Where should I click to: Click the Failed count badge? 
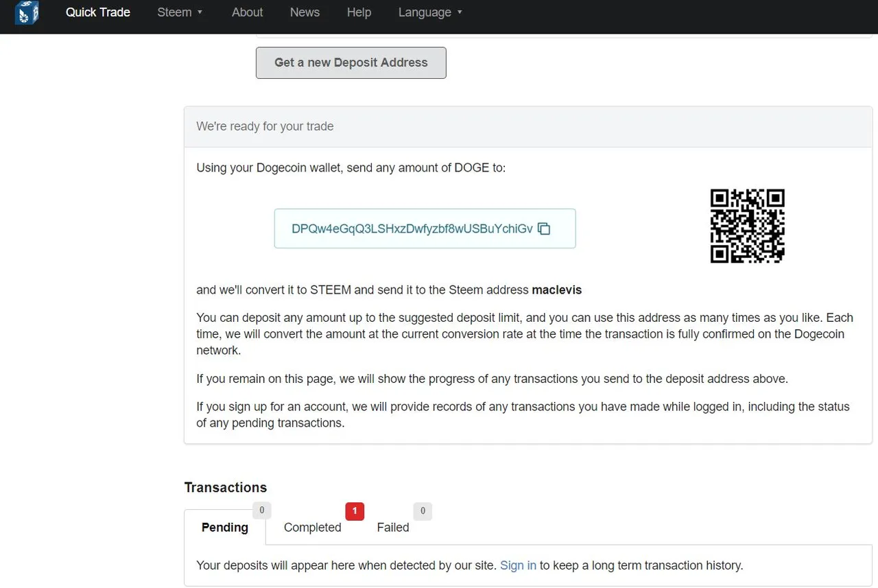click(x=423, y=510)
